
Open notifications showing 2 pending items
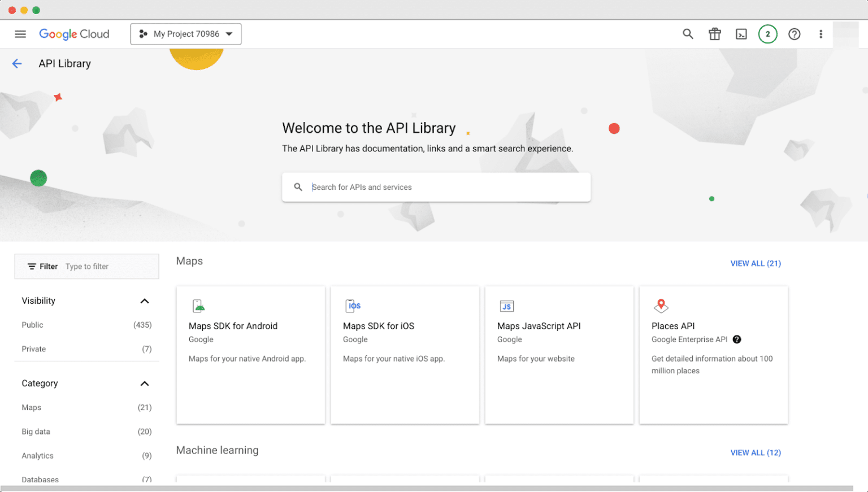(767, 34)
